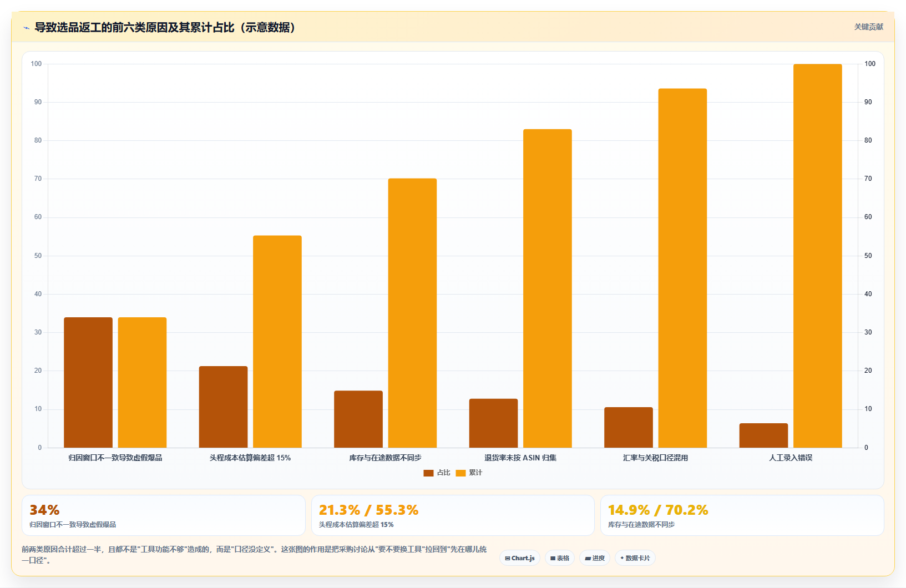The image size is (906, 588).
Task: Select the 14.9% / 70.2% stat card
Action: coord(742,515)
